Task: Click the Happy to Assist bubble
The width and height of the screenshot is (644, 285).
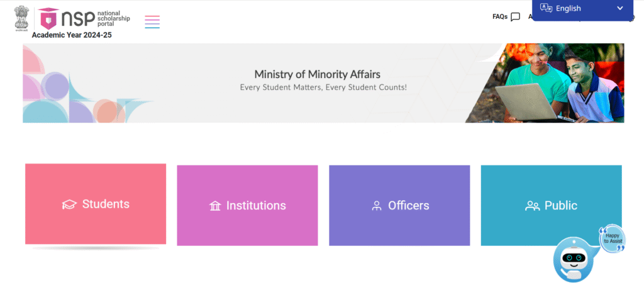Action: point(613,239)
